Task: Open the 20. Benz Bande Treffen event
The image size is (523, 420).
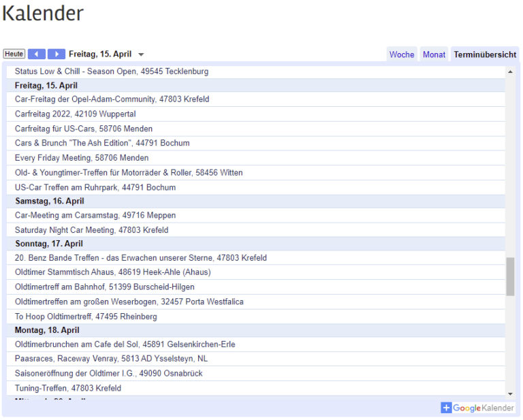Action: pyautogui.click(x=140, y=258)
